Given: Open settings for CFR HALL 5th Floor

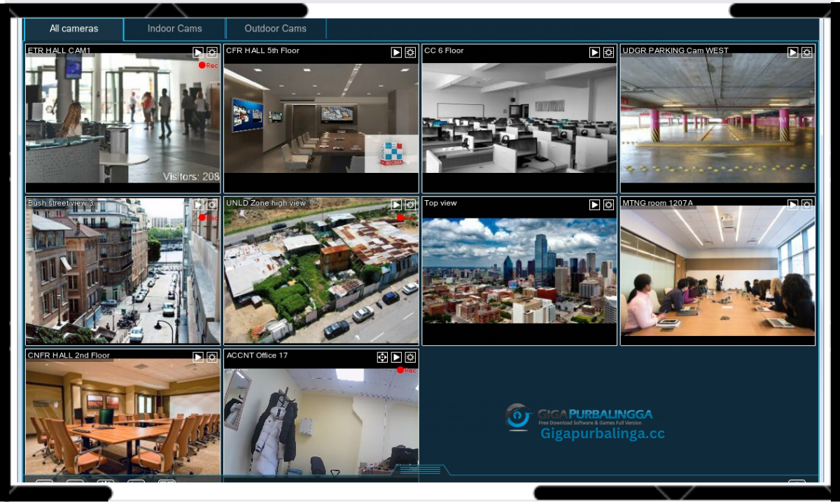Looking at the screenshot, I should (x=410, y=52).
